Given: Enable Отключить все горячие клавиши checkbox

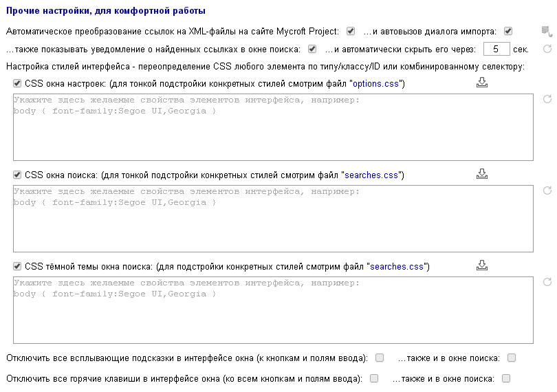Looking at the screenshot, I should click(x=373, y=378).
